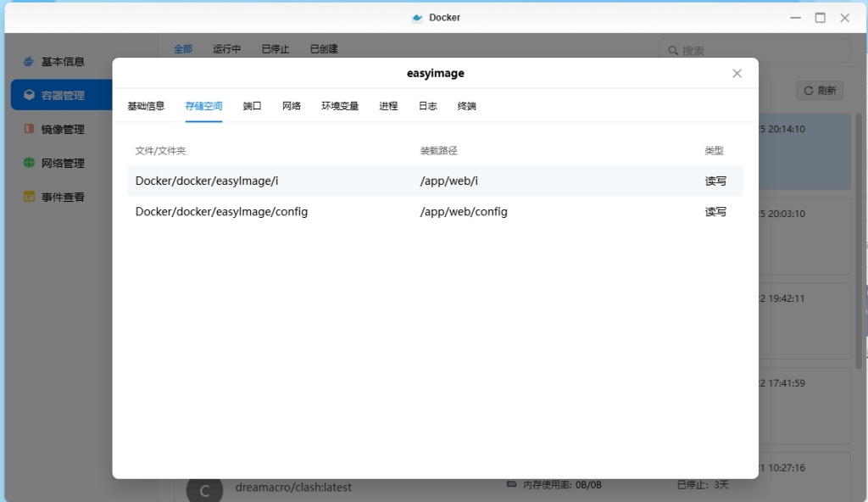This screenshot has height=502, width=868.
Task: Click the search magnifier icon
Action: pyautogui.click(x=672, y=50)
